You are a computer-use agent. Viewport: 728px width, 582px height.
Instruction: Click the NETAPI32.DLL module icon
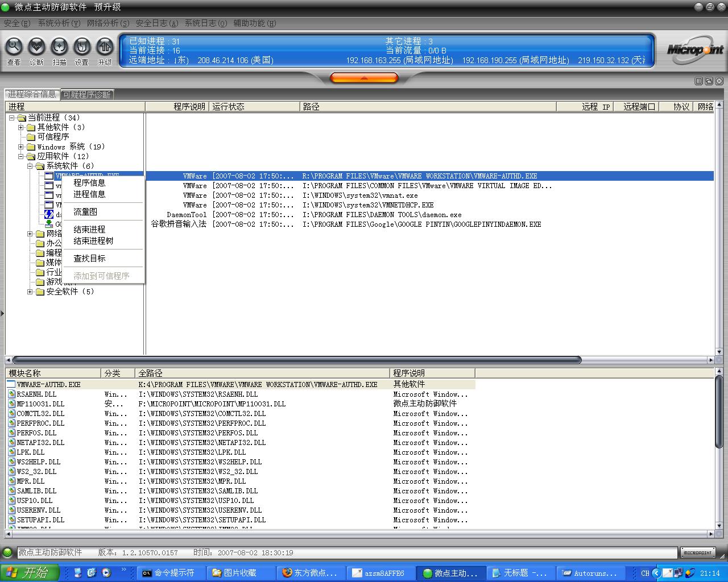point(12,442)
